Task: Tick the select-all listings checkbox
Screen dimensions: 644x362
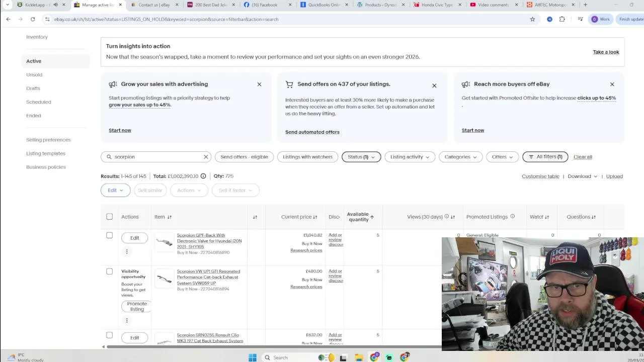Action: point(109,217)
